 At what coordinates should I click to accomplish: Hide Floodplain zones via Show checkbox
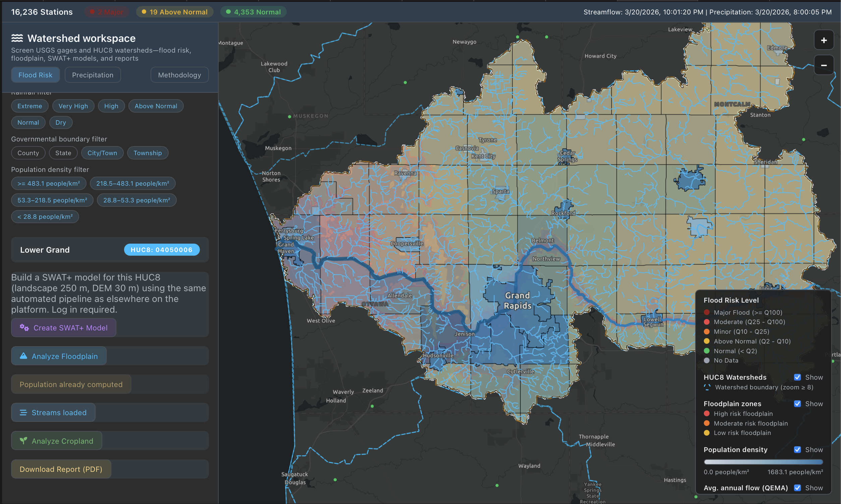pos(798,403)
